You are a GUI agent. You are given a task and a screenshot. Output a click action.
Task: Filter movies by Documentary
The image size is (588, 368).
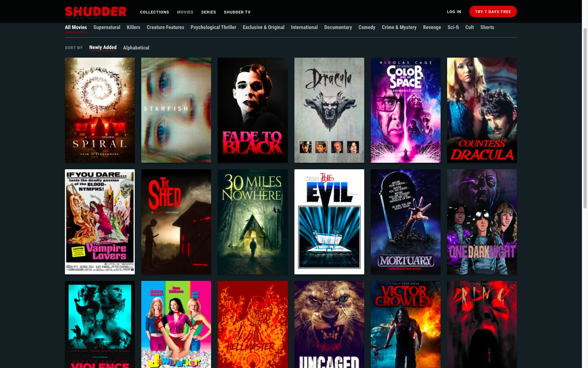pyautogui.click(x=338, y=27)
